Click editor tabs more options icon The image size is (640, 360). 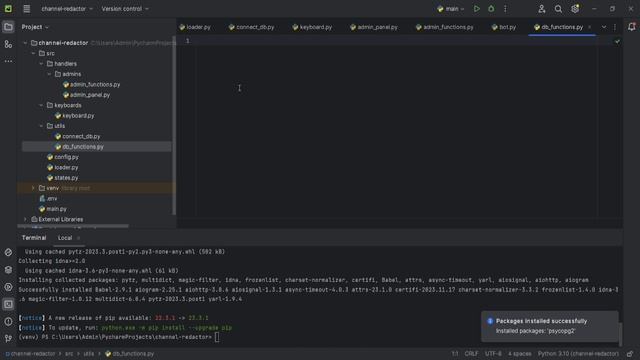click(x=615, y=27)
